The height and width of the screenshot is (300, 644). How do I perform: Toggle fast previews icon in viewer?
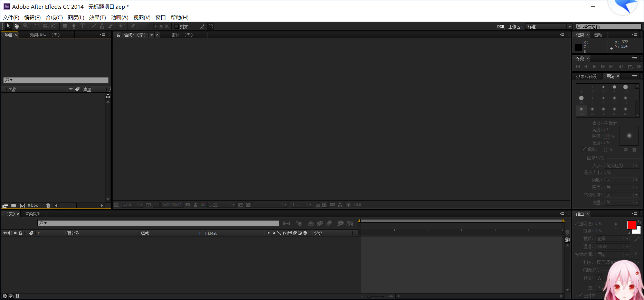[x=325, y=205]
